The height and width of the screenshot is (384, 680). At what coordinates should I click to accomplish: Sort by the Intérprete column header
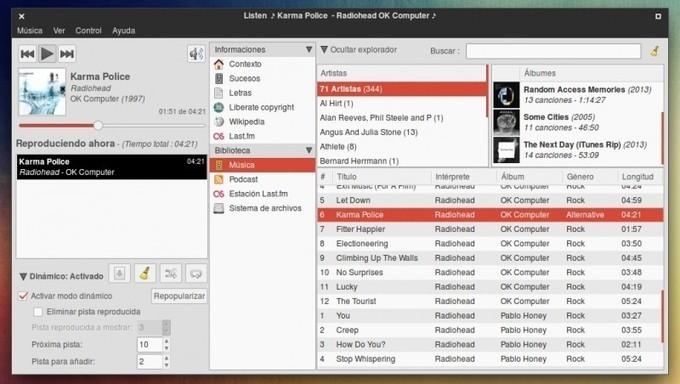pyautogui.click(x=464, y=177)
